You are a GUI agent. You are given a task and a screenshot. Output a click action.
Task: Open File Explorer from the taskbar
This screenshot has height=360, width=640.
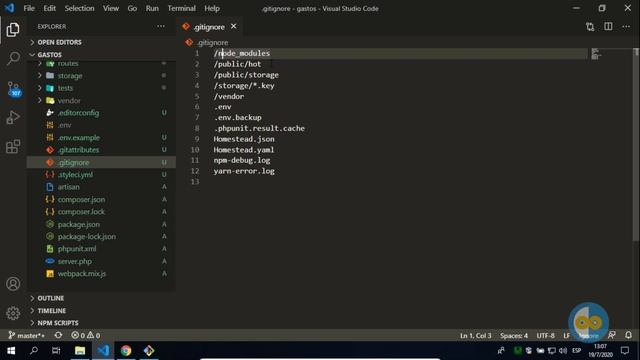point(80,351)
